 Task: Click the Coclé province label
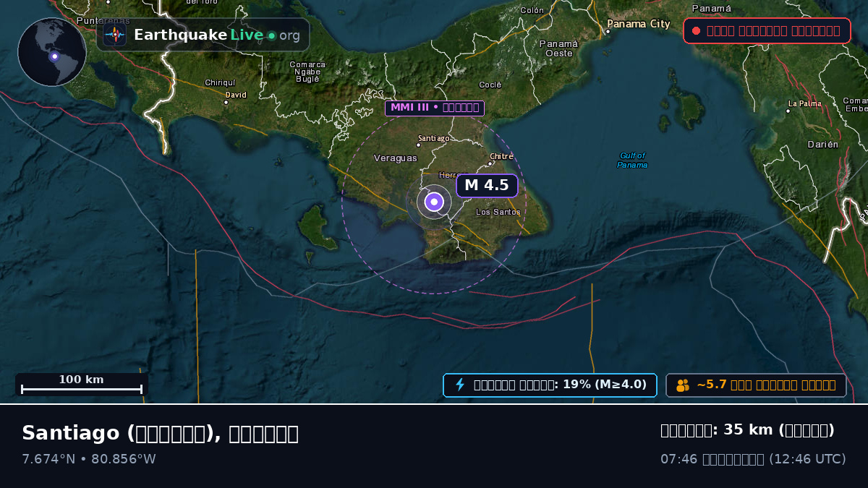490,85
